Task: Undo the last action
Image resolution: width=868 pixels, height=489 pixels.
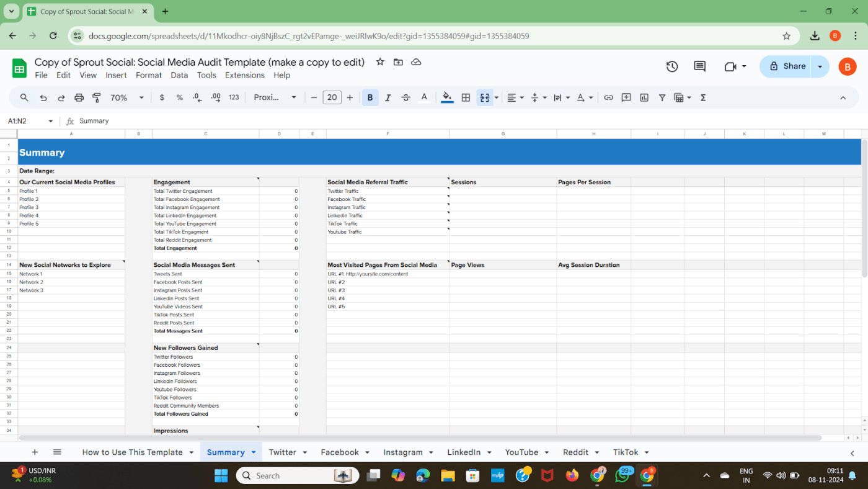Action: [43, 97]
